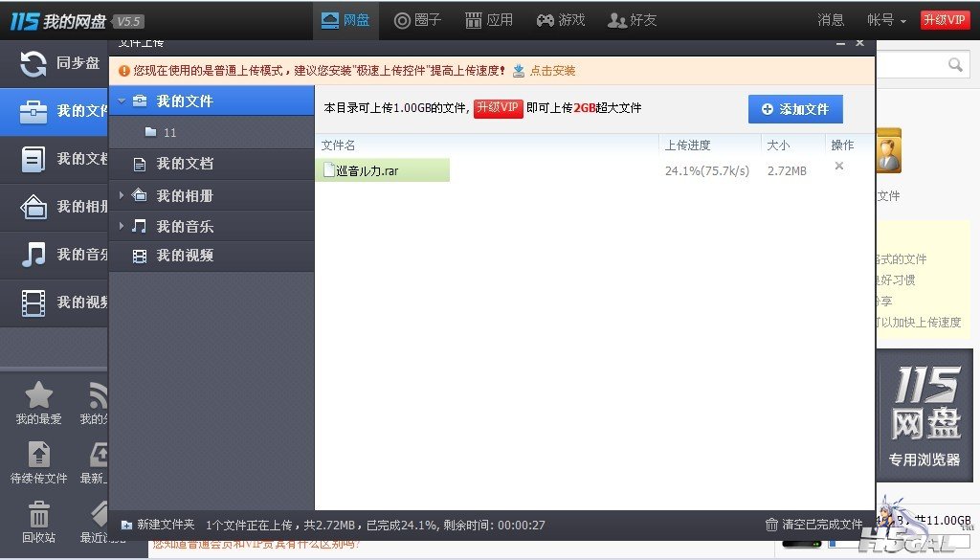Click the download icon beside 点击安装

click(x=519, y=71)
